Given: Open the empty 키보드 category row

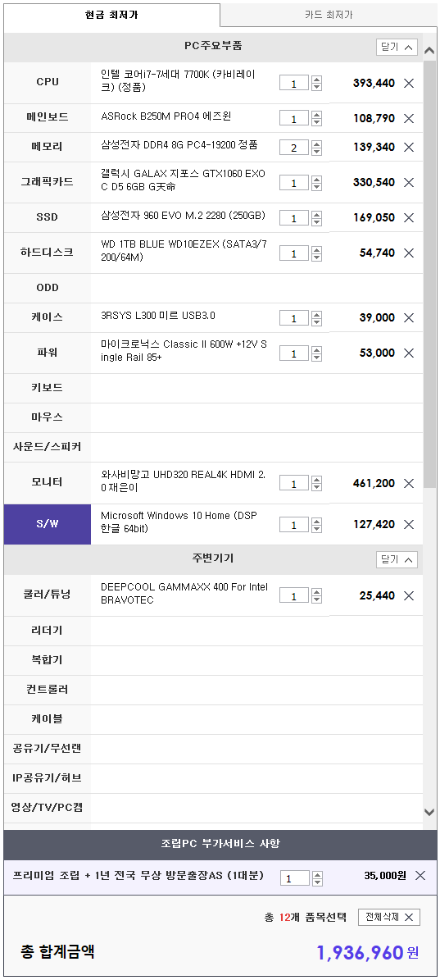Looking at the screenshot, I should click(x=214, y=388).
